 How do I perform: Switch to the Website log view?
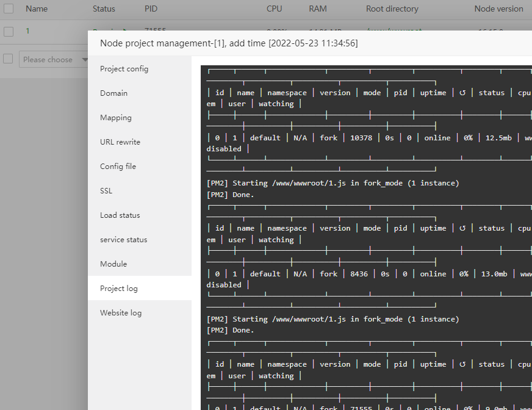pyautogui.click(x=121, y=313)
